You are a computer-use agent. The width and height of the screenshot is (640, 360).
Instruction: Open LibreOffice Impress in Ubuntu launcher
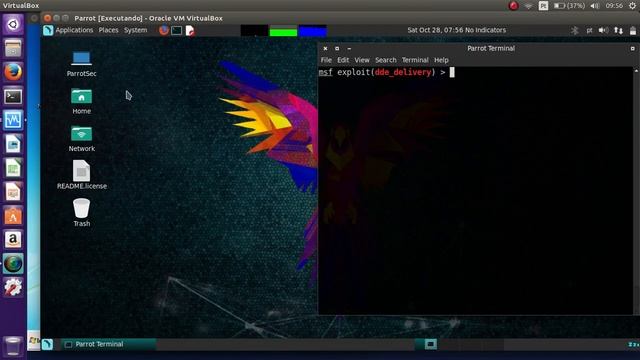pyautogui.click(x=13, y=192)
